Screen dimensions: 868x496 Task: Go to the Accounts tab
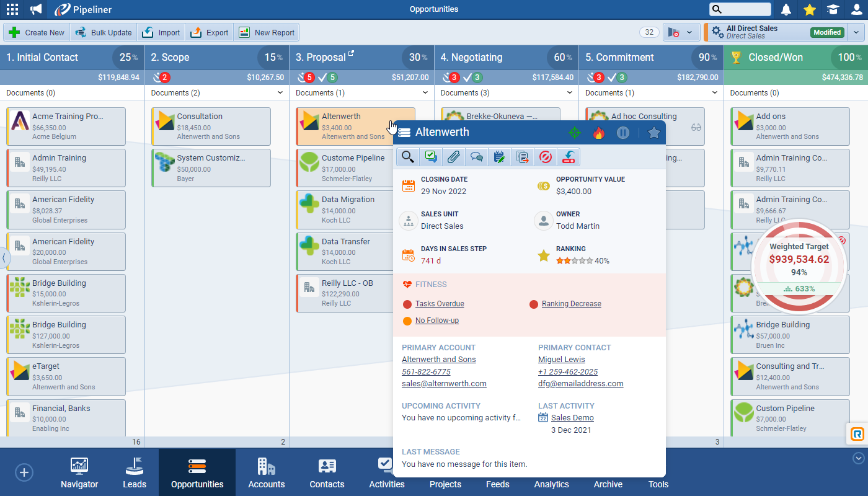coord(267,473)
